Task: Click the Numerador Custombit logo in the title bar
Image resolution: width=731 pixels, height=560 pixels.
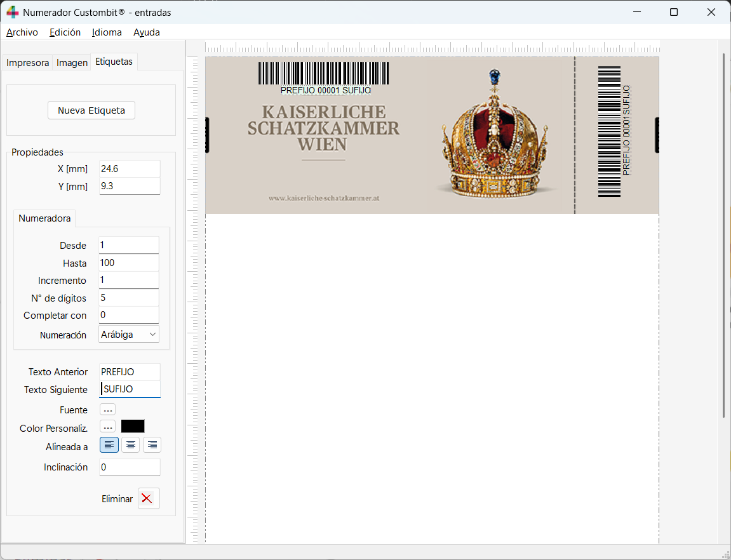Action: pos(13,11)
